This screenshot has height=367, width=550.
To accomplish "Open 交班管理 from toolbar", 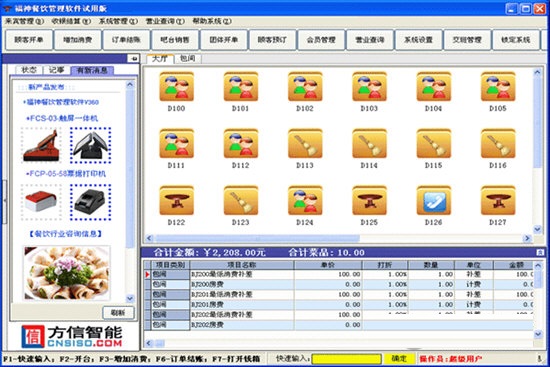I will point(467,40).
